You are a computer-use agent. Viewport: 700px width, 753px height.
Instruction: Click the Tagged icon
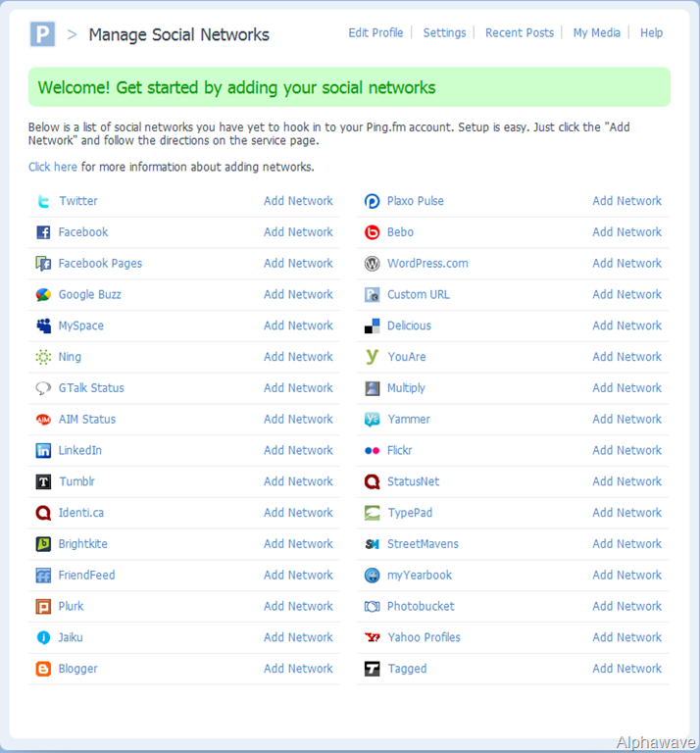tap(373, 669)
